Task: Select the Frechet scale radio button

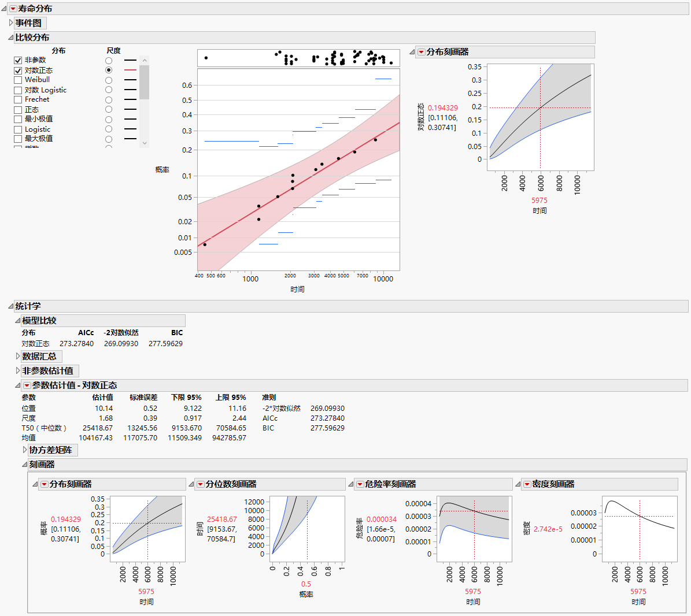Action: [x=109, y=100]
